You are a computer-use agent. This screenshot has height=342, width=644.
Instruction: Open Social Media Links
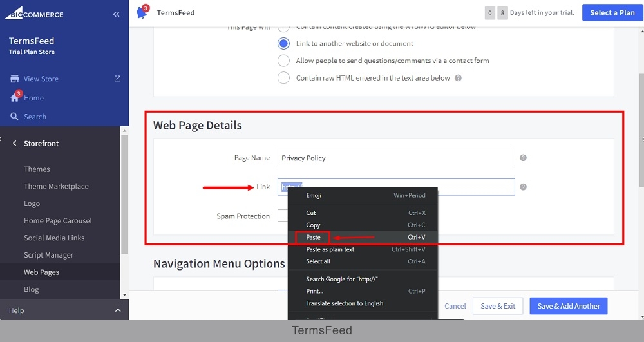pyautogui.click(x=54, y=238)
